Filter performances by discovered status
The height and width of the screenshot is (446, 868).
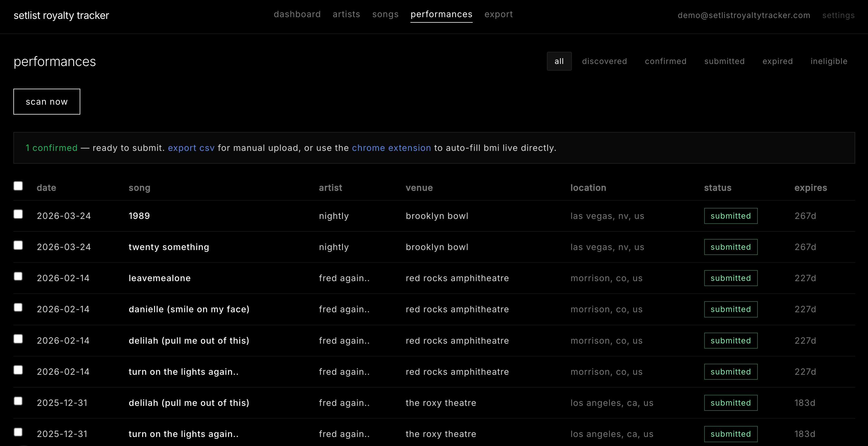pos(604,61)
